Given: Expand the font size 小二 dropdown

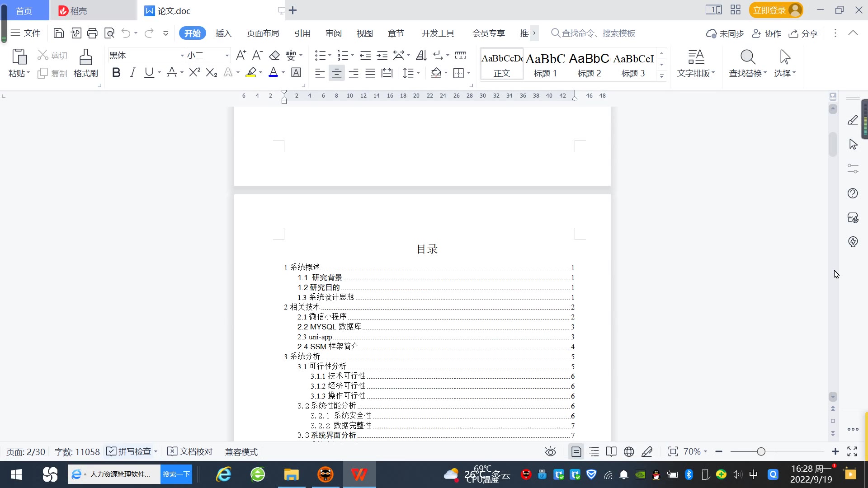Looking at the screenshot, I should pyautogui.click(x=227, y=56).
